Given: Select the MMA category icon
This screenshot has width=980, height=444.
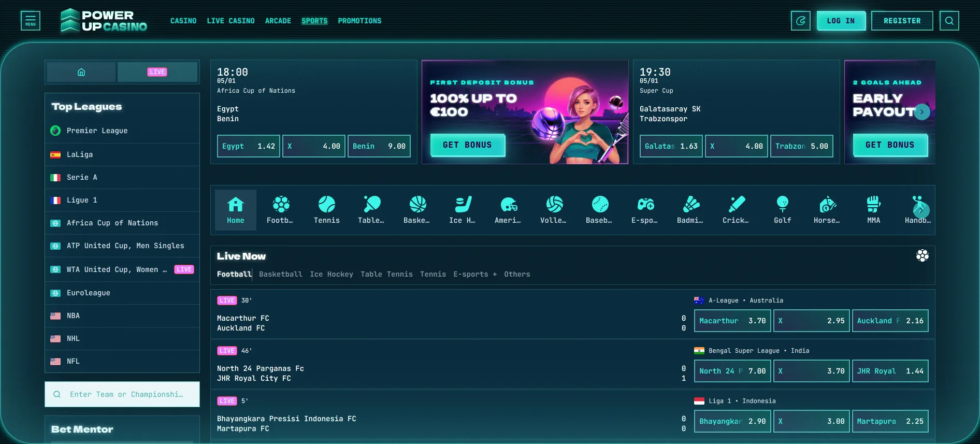Looking at the screenshot, I should click(874, 210).
